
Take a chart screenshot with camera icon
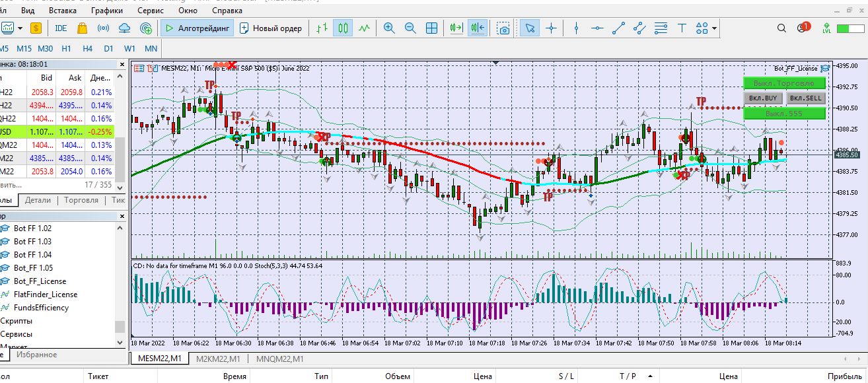[504, 28]
